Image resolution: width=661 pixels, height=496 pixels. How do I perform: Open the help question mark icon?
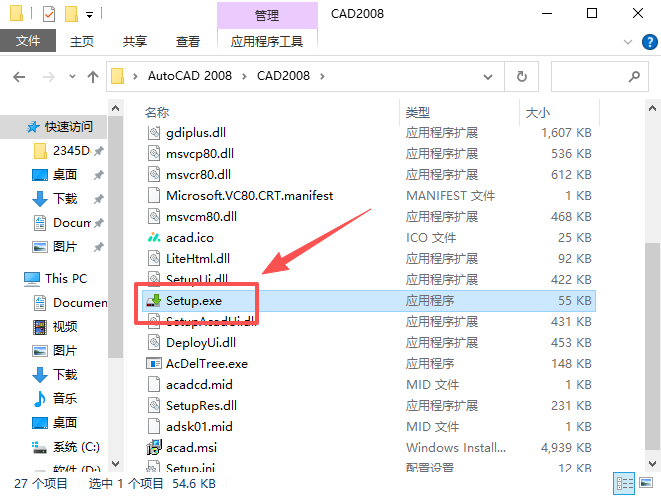click(x=650, y=42)
